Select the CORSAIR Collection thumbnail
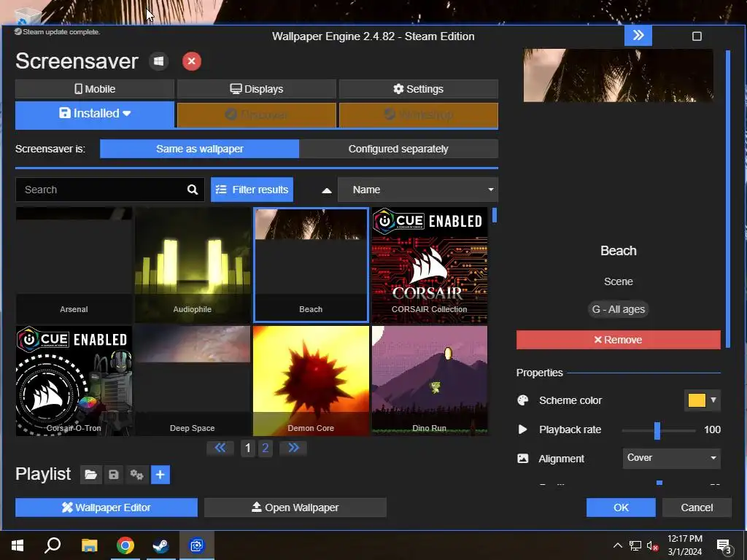Image resolution: width=747 pixels, height=560 pixels. coord(429,265)
